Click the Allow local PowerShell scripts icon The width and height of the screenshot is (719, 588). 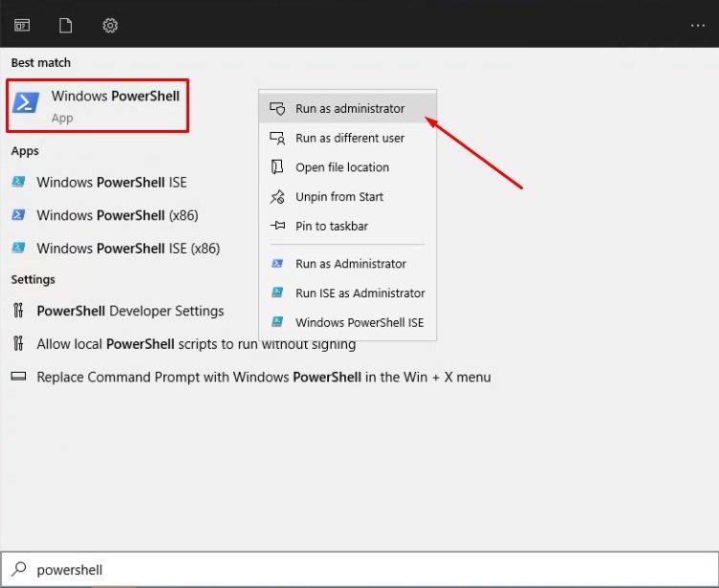18,343
